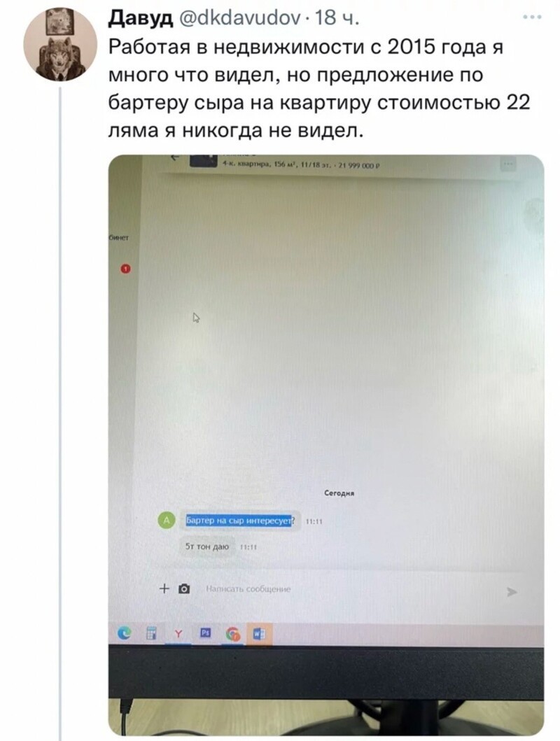560x741 pixels.
Task: Open the tweet's three-dot more menu
Action: 533,17
